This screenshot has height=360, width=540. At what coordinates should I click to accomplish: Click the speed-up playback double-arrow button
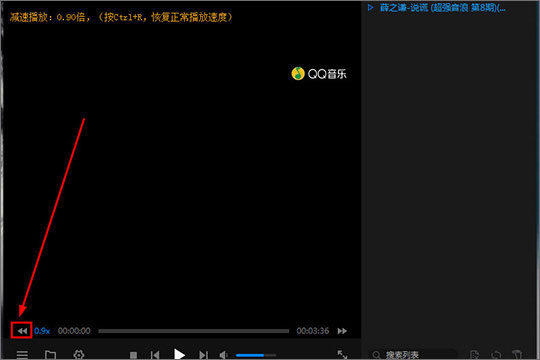click(342, 331)
